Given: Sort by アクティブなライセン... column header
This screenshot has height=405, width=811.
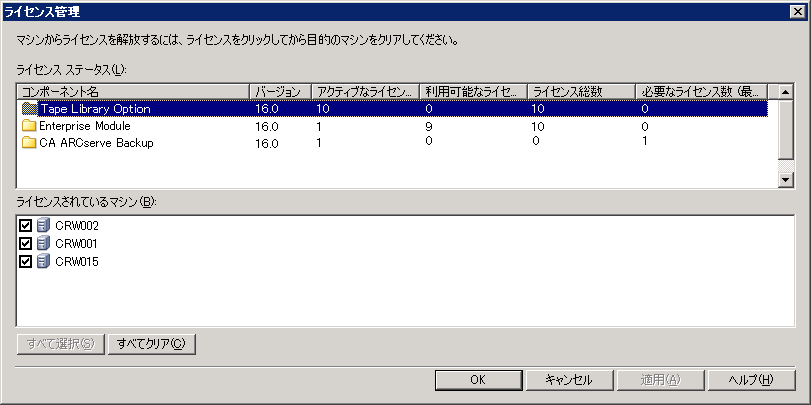Looking at the screenshot, I should [x=365, y=92].
